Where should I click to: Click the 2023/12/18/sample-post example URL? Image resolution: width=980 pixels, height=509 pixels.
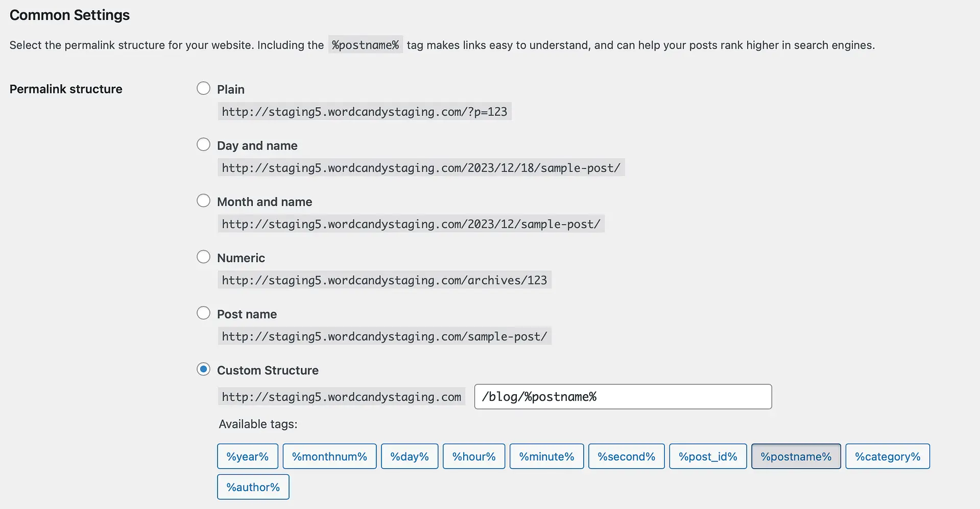click(421, 168)
